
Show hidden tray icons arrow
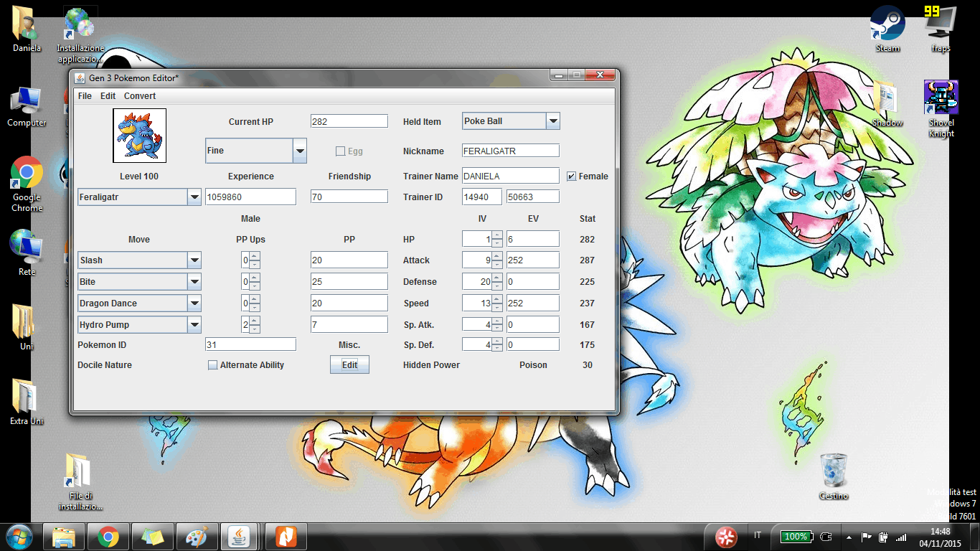(849, 537)
